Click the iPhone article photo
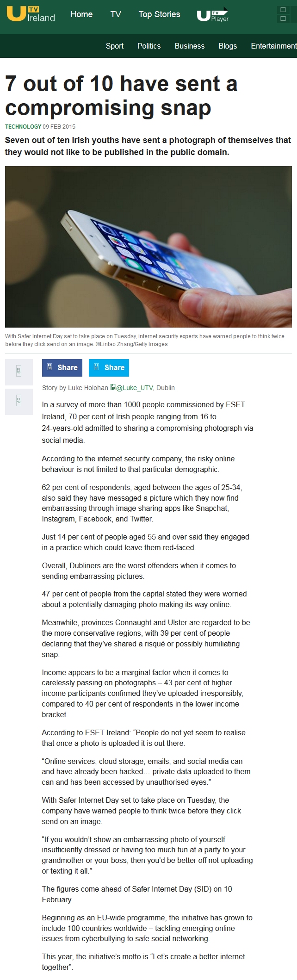The image size is (297, 980). (148, 247)
